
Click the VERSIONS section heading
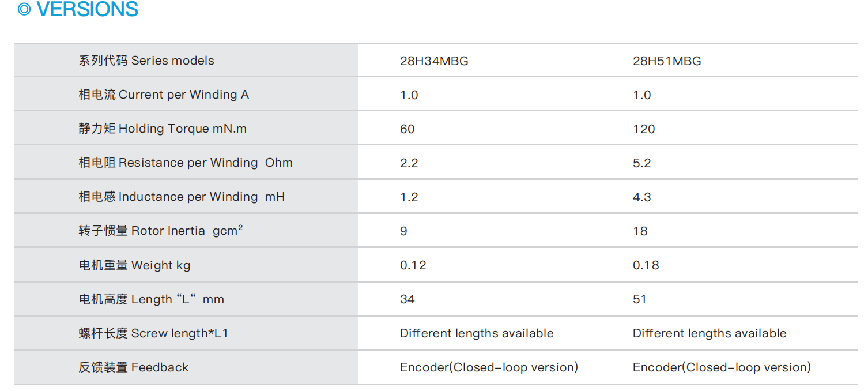click(x=87, y=10)
